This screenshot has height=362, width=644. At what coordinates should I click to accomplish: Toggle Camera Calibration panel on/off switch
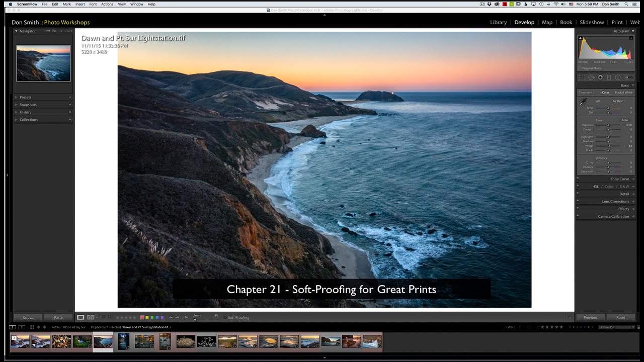pos(578,216)
